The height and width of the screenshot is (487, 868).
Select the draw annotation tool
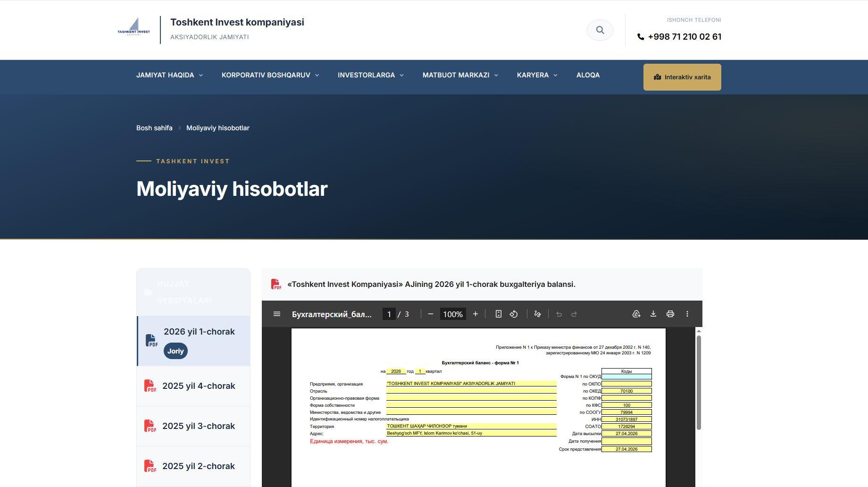click(537, 314)
